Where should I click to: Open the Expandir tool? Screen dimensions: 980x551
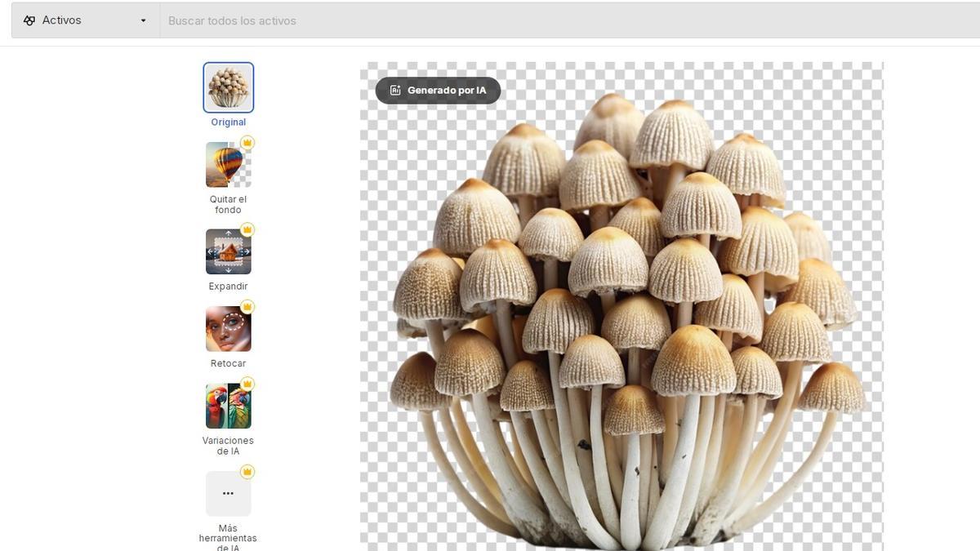pos(228,251)
